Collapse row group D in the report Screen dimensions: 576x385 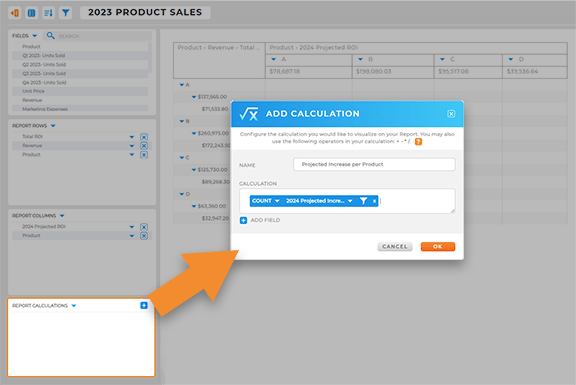(181, 194)
